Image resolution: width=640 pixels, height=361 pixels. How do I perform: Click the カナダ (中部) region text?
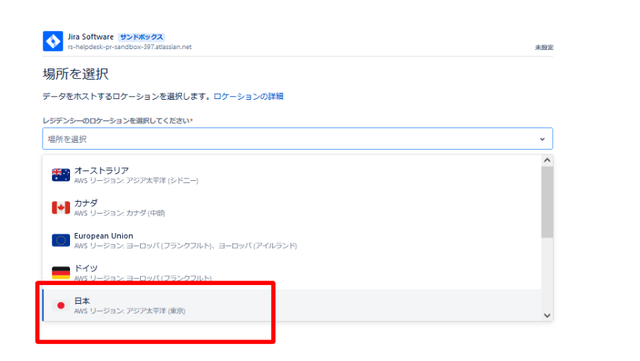[145, 213]
